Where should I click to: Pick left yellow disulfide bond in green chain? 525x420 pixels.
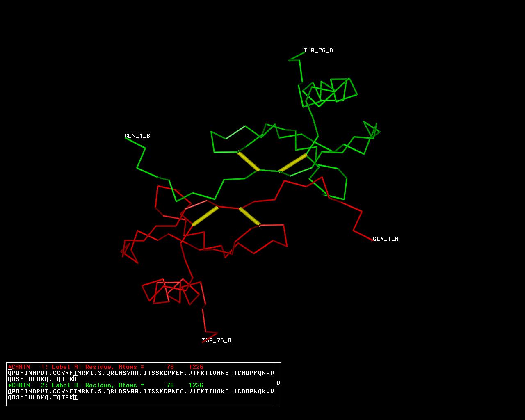(x=249, y=161)
